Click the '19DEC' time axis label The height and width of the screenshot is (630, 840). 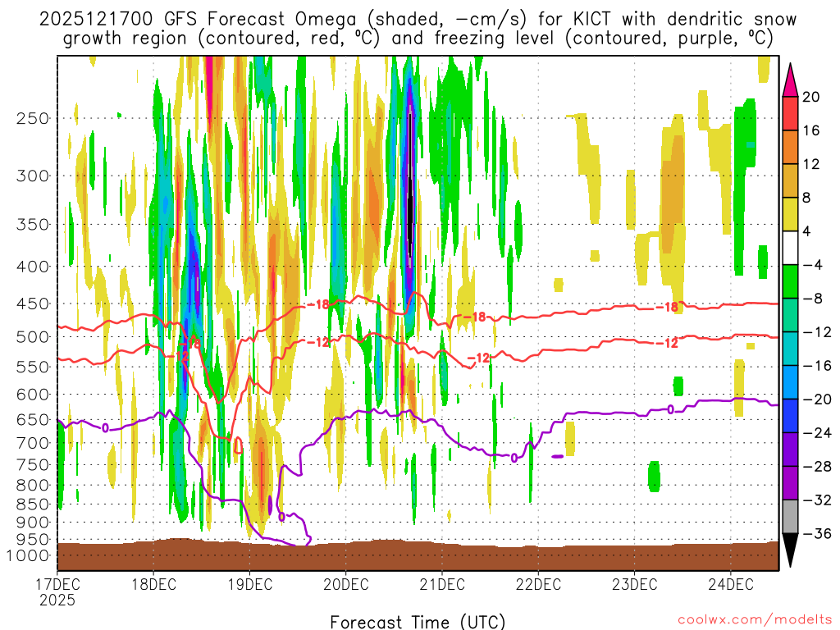coord(249,583)
